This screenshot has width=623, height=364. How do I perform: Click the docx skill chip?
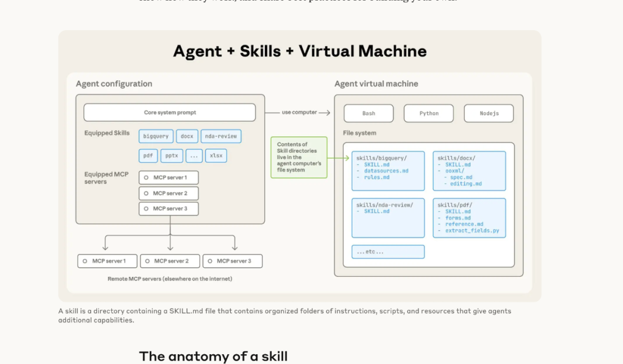(187, 136)
